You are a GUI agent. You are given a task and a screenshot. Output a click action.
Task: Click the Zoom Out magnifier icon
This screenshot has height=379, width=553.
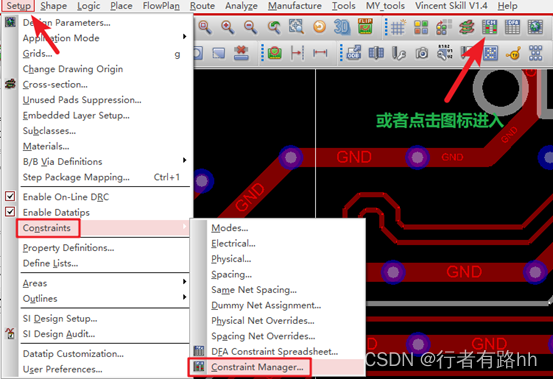click(x=250, y=27)
